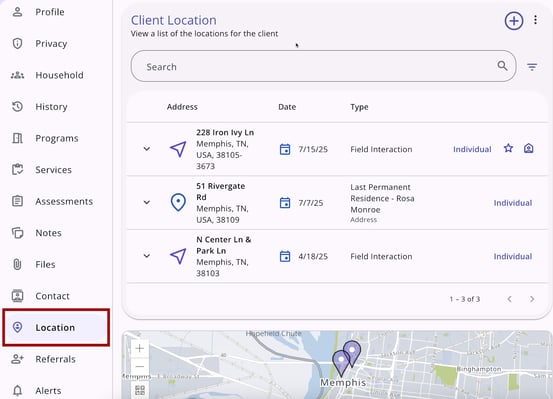The image size is (553, 399).
Task: Click Last Permanent Residence - Rosa Monroe
Action: (x=382, y=198)
